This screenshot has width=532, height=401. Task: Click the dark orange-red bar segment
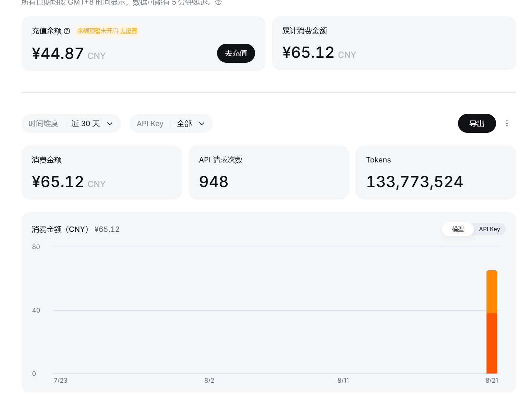point(491,343)
